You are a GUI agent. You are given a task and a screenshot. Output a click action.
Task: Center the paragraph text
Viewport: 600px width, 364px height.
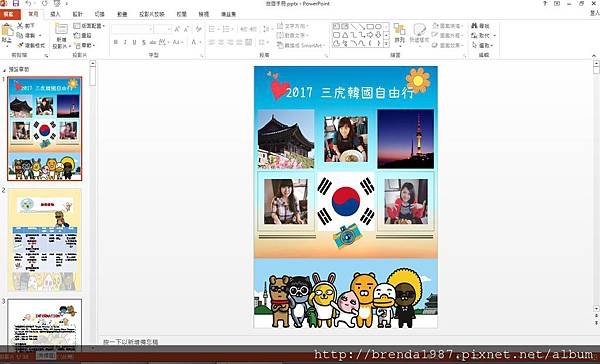pos(221,42)
